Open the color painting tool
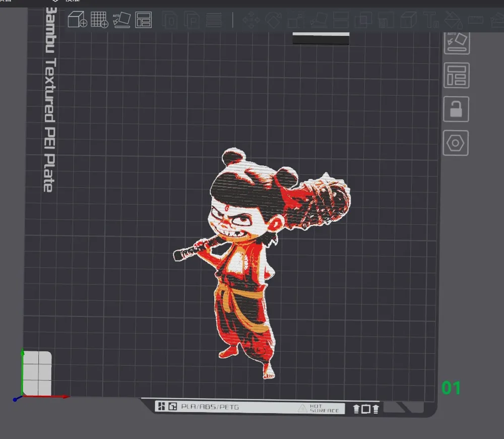504x439 pixels. (453, 19)
